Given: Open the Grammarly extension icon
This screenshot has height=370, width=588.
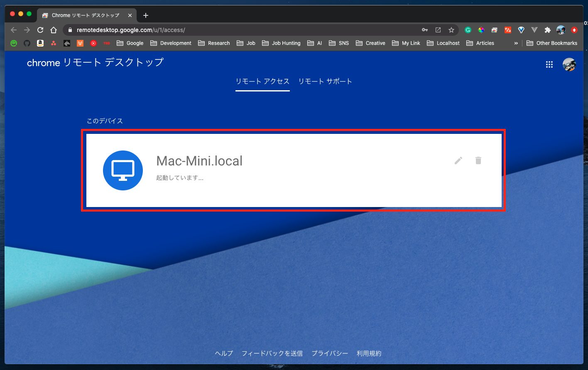Looking at the screenshot, I should click(468, 30).
